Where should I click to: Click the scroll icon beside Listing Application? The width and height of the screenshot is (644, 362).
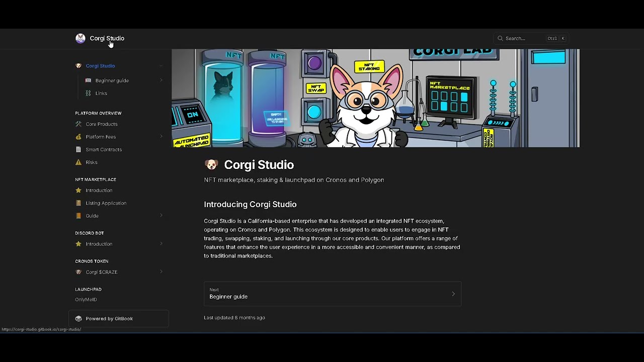(78, 203)
